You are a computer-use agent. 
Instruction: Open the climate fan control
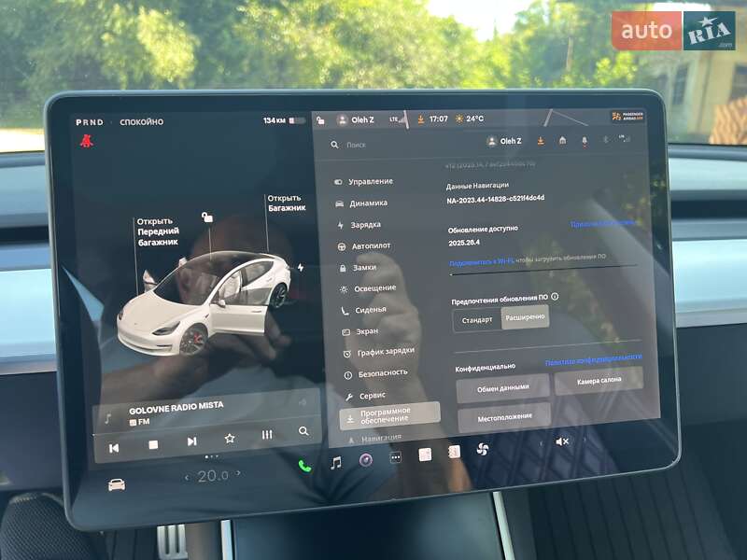coord(483,449)
